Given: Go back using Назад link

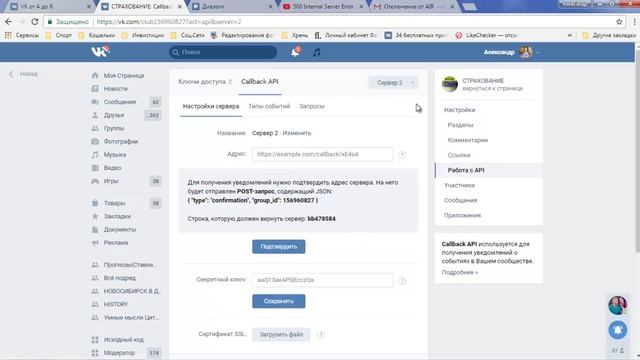Looking at the screenshot, I should click(x=24, y=74).
